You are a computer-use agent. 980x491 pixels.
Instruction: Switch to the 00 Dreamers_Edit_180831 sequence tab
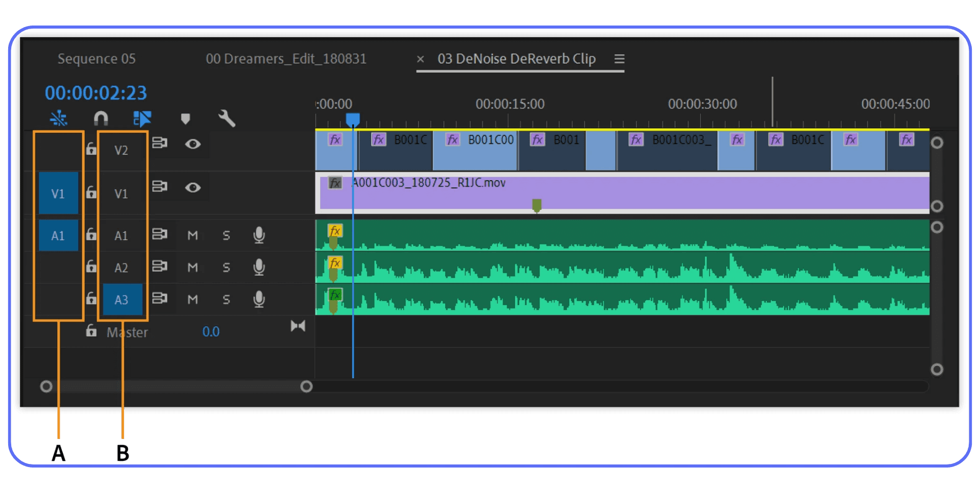pos(286,59)
